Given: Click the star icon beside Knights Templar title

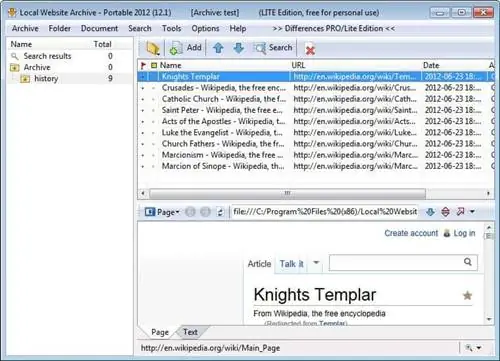Looking at the screenshot, I should 467,295.
